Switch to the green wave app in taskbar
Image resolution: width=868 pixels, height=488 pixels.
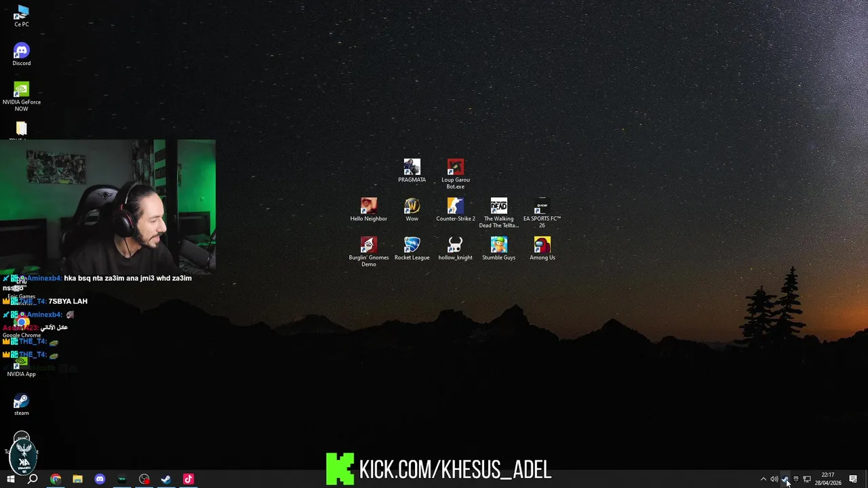pyautogui.click(x=122, y=479)
